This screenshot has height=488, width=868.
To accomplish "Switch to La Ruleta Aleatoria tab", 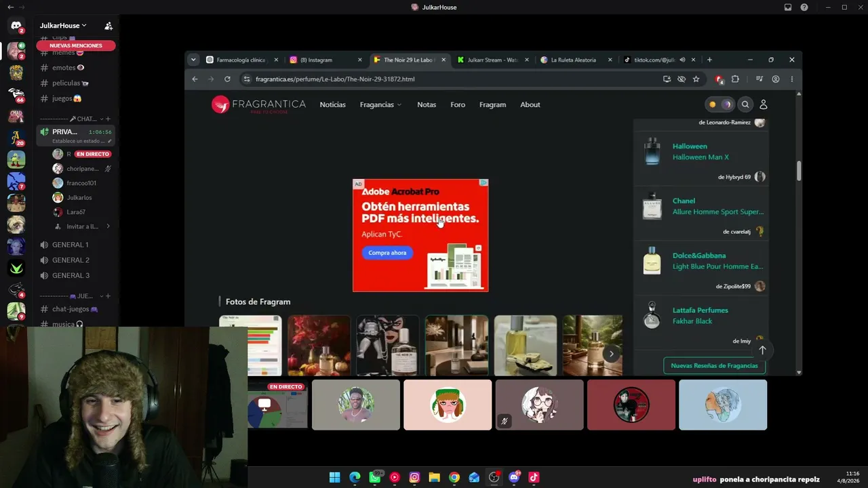I will click(576, 60).
